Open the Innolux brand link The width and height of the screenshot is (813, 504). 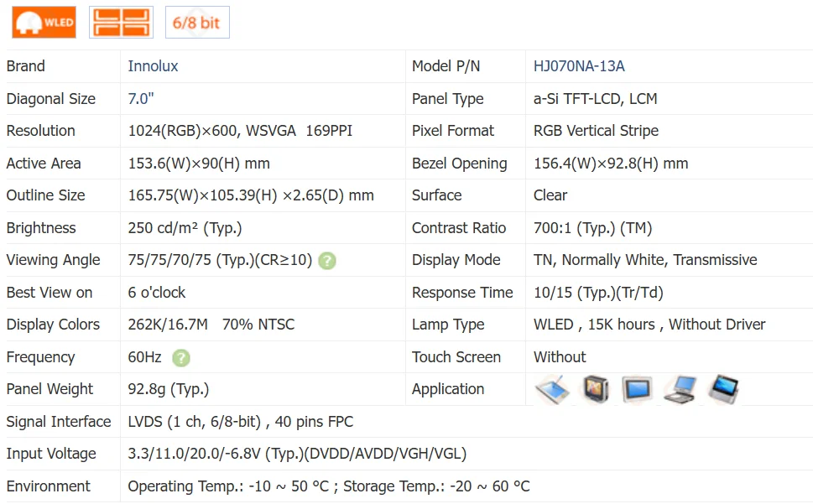153,66
